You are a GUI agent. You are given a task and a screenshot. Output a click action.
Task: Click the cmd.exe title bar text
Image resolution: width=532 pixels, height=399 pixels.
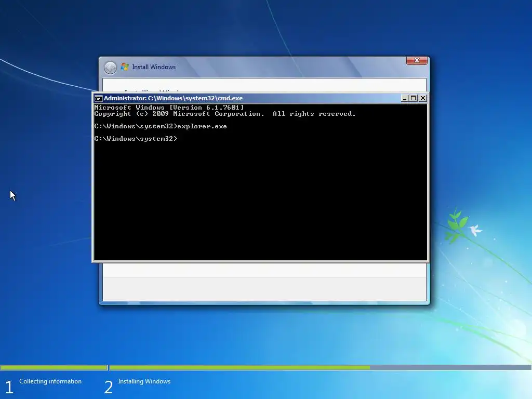[x=173, y=98]
